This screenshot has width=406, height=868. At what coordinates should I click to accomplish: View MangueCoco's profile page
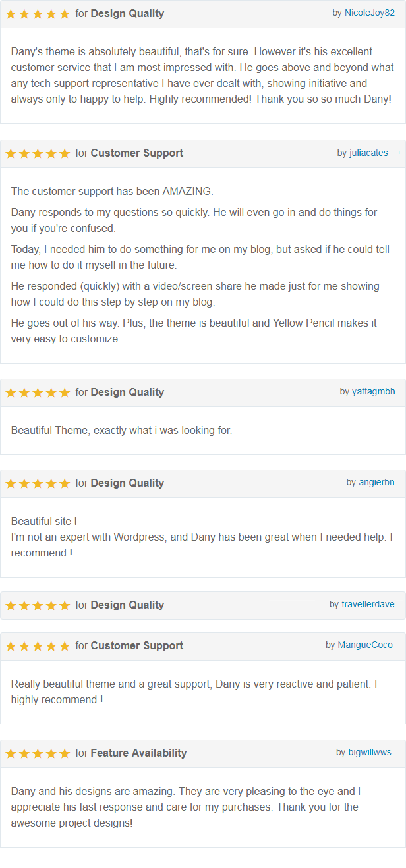365,645
